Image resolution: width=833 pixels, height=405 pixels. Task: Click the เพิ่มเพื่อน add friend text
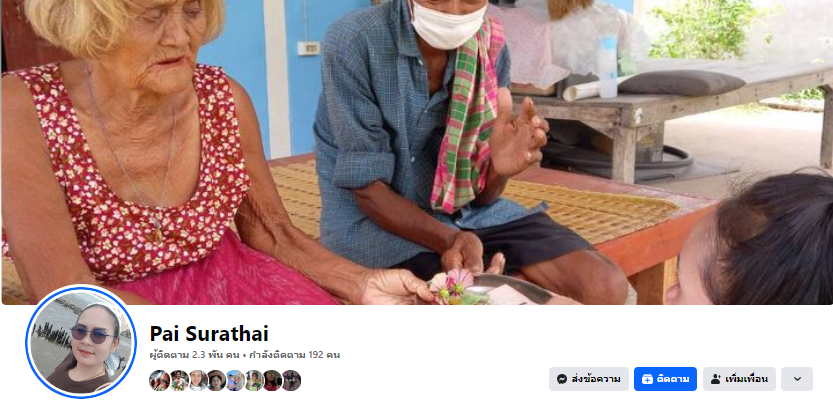tap(746, 379)
